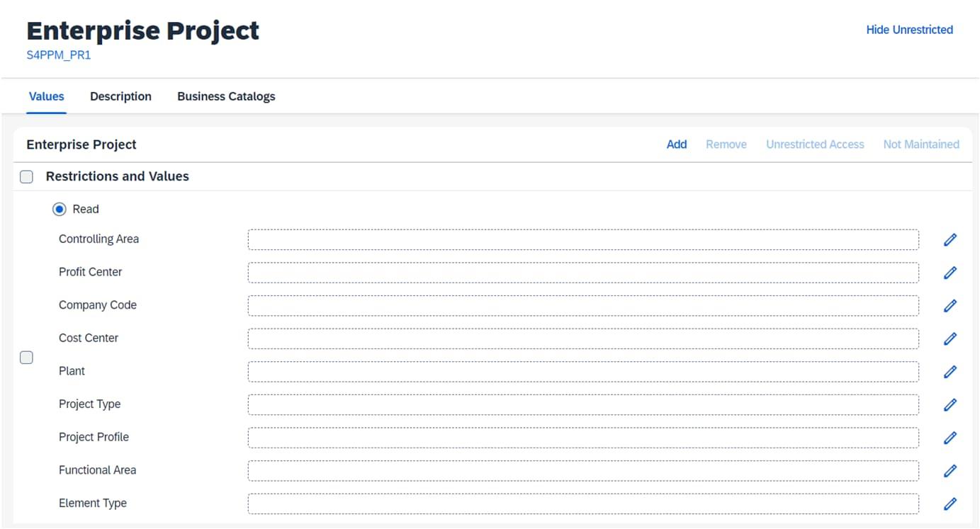Select the Read restriction row checkbox
The width and height of the screenshot is (980, 529).
coord(27,357)
